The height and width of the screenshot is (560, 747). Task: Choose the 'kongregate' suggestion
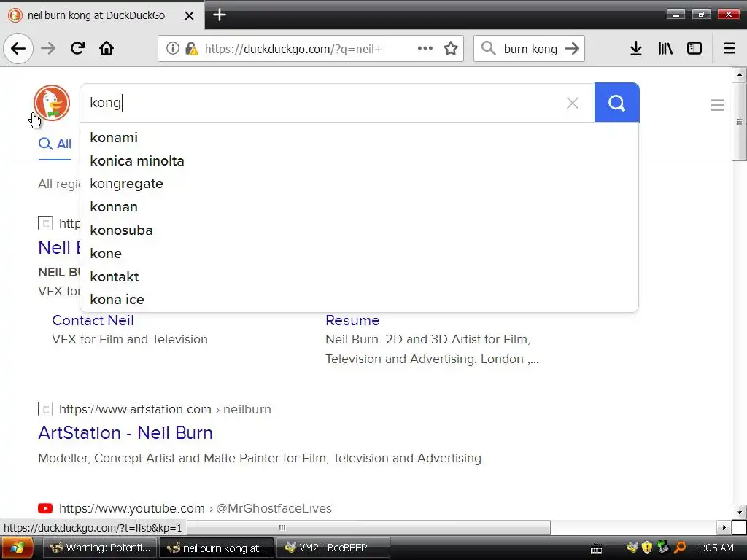click(360, 184)
